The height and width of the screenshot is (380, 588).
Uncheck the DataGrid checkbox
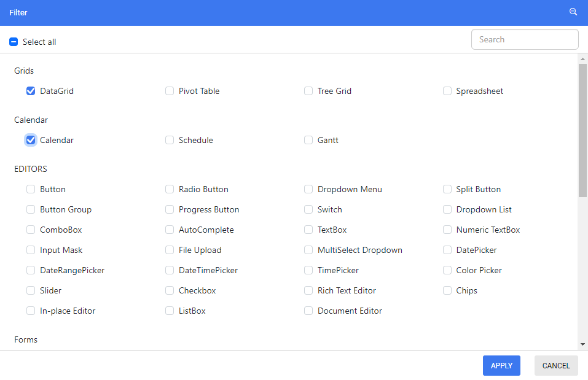(x=31, y=91)
